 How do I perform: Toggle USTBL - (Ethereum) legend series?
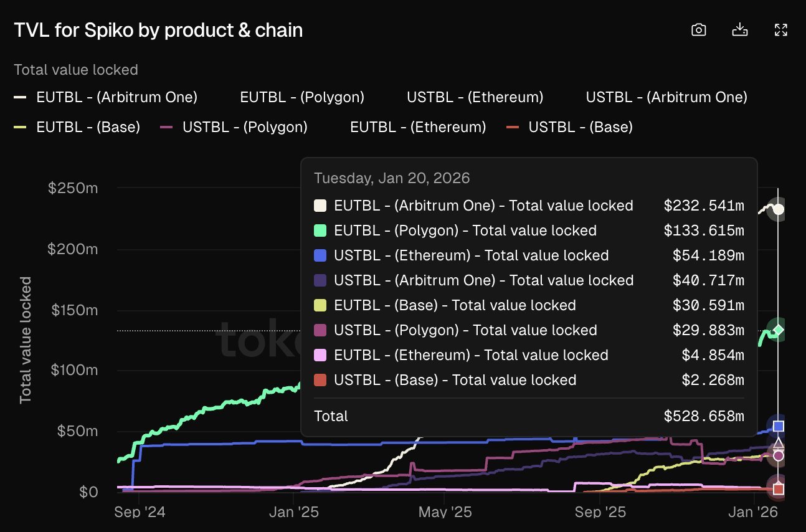pos(475,97)
